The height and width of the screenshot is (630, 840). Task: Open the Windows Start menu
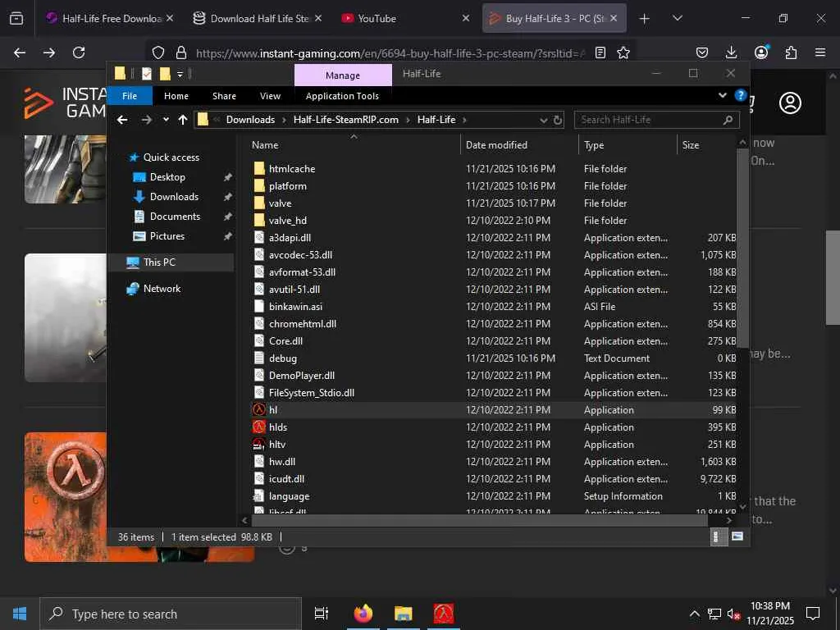tap(20, 614)
